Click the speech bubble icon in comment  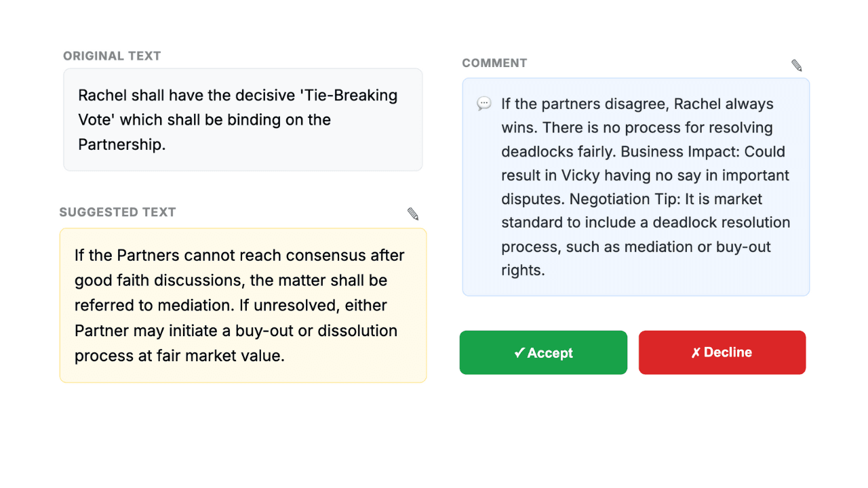pos(484,104)
